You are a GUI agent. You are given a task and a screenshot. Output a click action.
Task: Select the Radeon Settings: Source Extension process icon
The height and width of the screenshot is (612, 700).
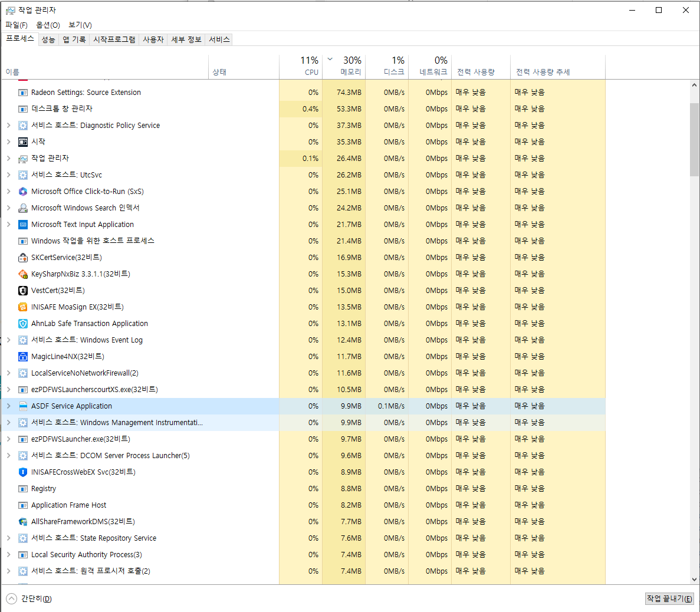[x=22, y=92]
